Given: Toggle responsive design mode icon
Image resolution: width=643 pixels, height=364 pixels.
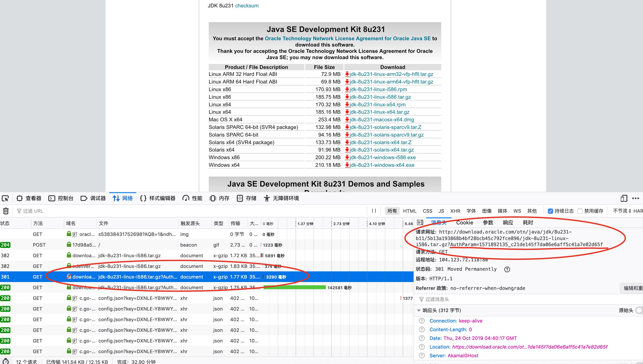Looking at the screenshot, I should point(624,199).
